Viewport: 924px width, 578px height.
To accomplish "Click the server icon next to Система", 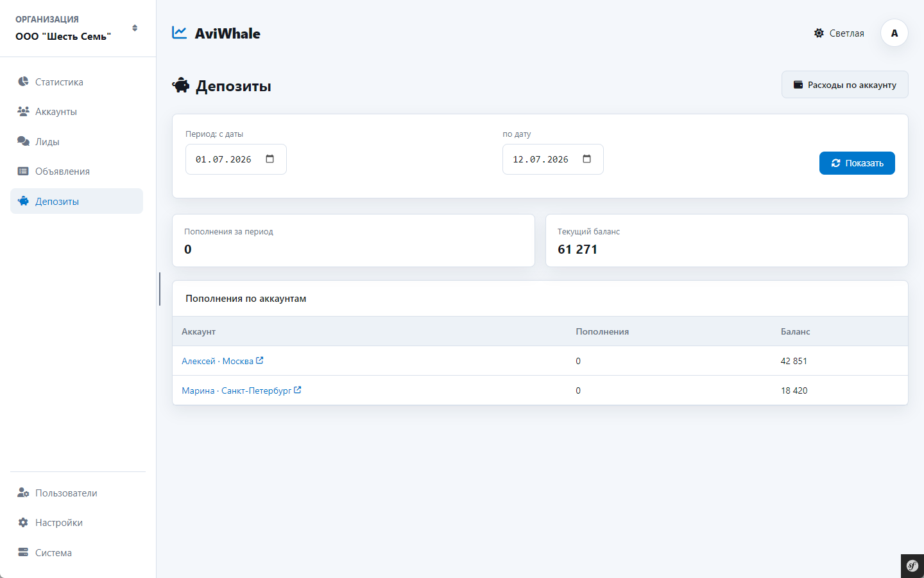I will tap(23, 552).
